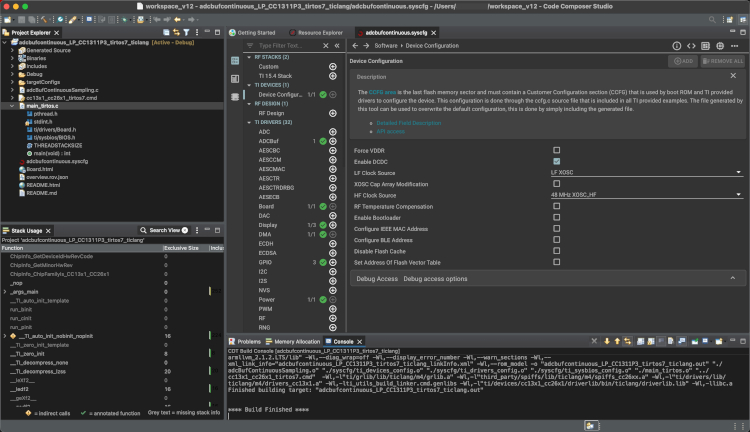Screen dimensions: 750x432
Task: Add a PWM driver instance
Action: click(x=332, y=309)
